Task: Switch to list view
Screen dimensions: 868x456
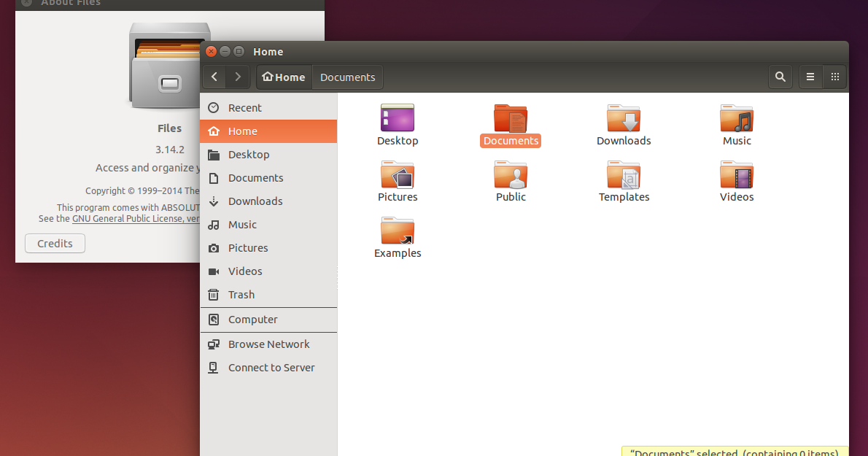Action: tap(810, 77)
